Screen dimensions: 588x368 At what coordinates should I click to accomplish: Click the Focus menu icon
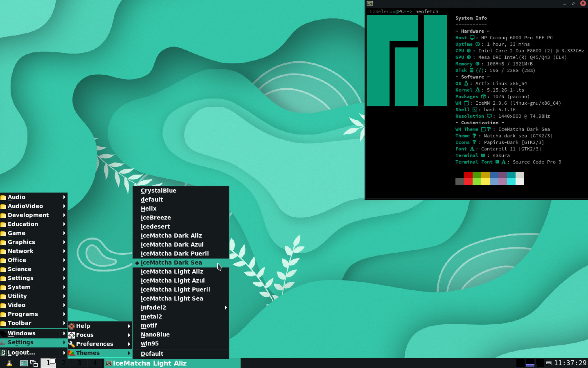pyautogui.click(x=72, y=335)
